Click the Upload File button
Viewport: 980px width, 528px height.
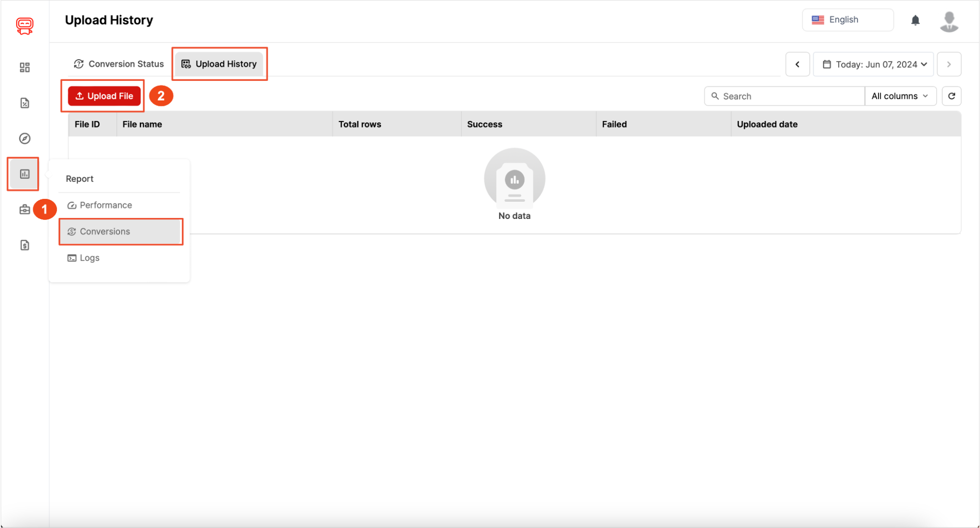(x=103, y=96)
